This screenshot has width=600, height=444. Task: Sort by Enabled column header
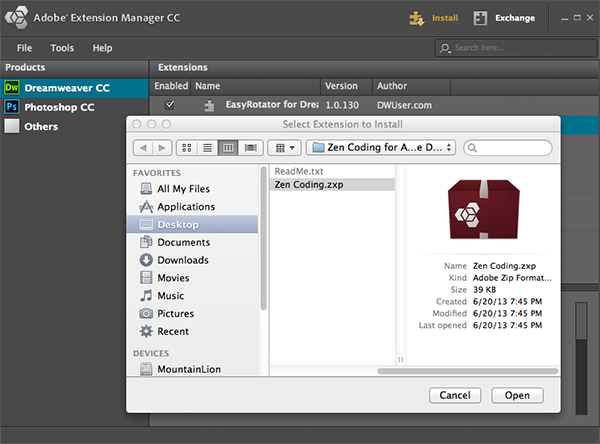coord(171,86)
